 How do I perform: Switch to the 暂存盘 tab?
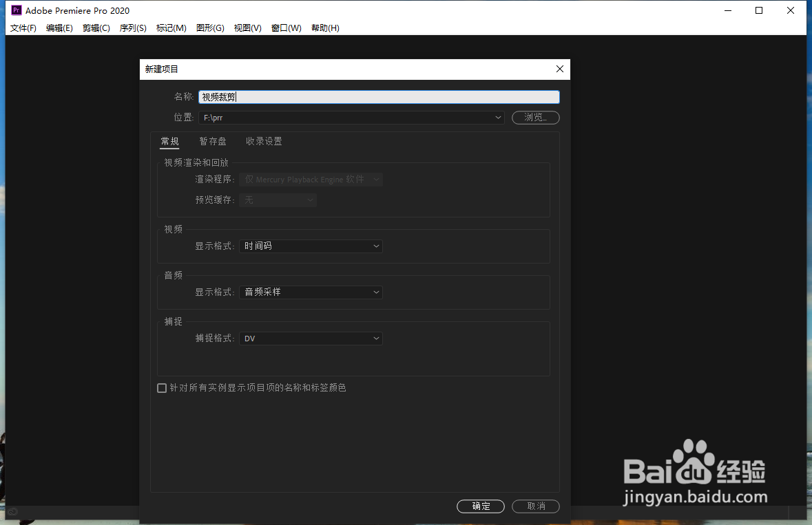pos(213,141)
